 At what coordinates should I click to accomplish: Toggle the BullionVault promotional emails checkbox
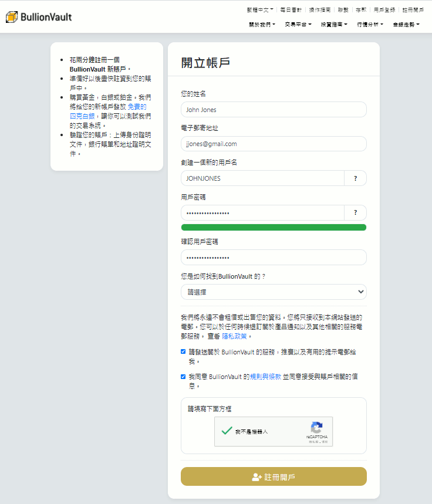[184, 352]
